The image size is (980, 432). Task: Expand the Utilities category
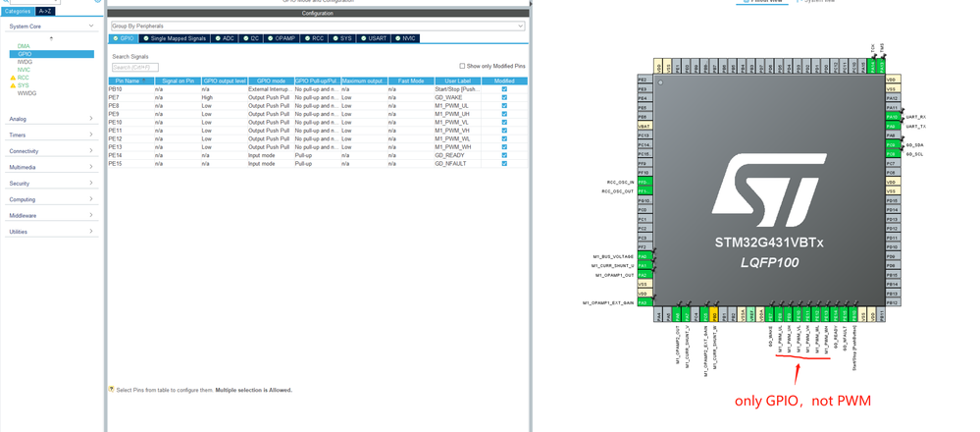pyautogui.click(x=91, y=232)
